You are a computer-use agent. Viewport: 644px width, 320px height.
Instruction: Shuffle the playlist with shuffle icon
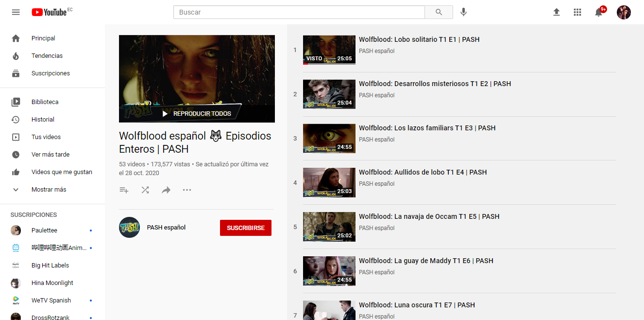tap(145, 190)
